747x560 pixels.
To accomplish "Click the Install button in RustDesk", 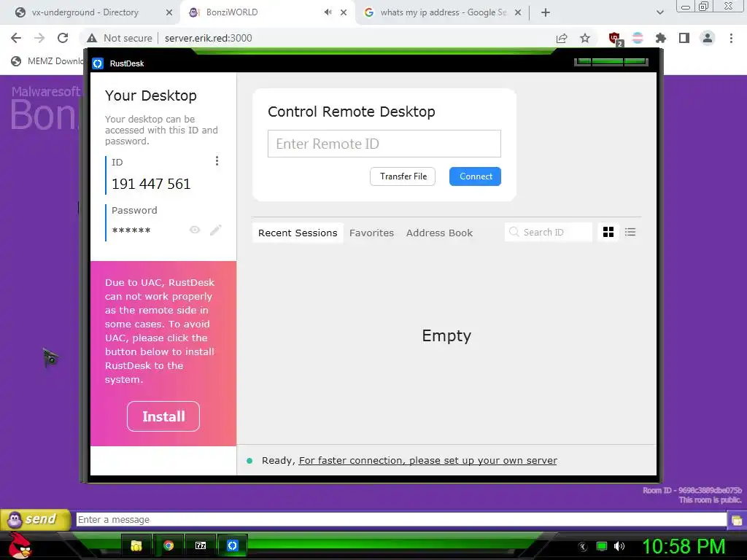I will point(163,416).
